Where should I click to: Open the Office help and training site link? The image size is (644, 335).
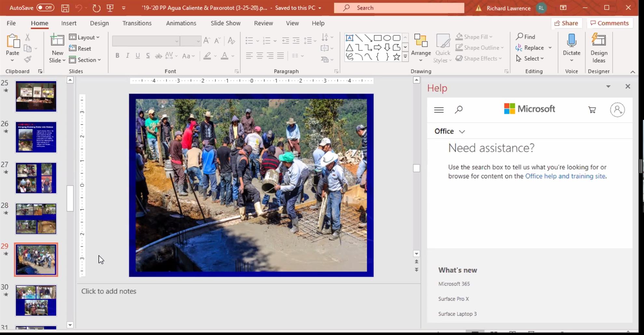coord(565,176)
